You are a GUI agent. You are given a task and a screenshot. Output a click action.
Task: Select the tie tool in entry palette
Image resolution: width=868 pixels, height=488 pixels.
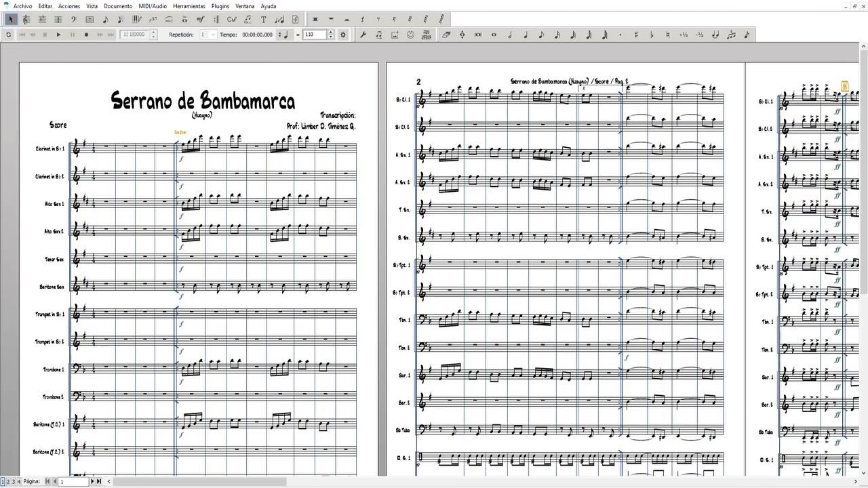tap(715, 35)
